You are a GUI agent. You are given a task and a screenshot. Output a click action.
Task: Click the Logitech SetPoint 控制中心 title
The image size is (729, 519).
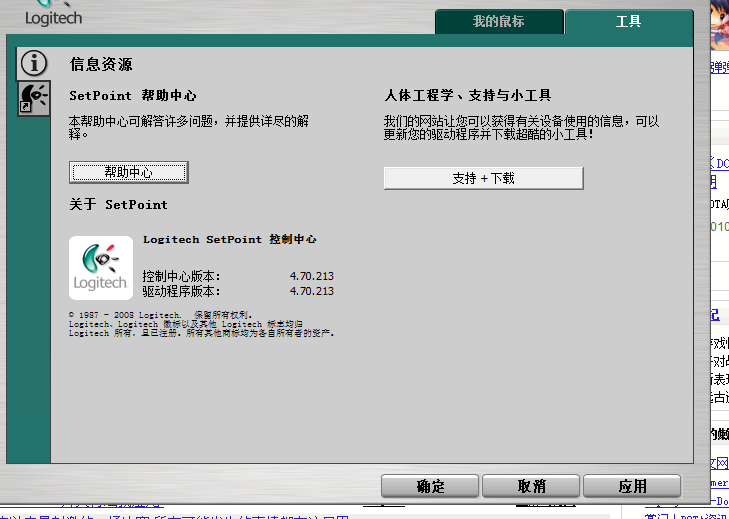(230, 240)
